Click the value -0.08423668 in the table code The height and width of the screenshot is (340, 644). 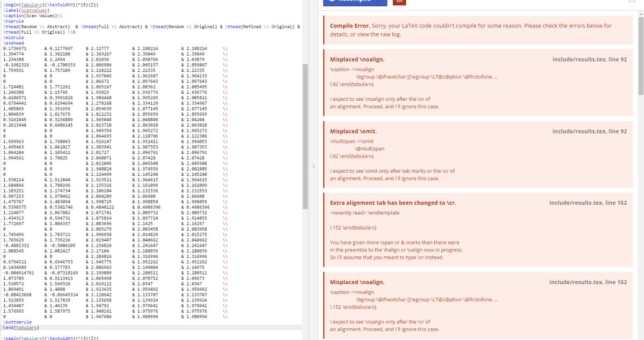coord(17,295)
